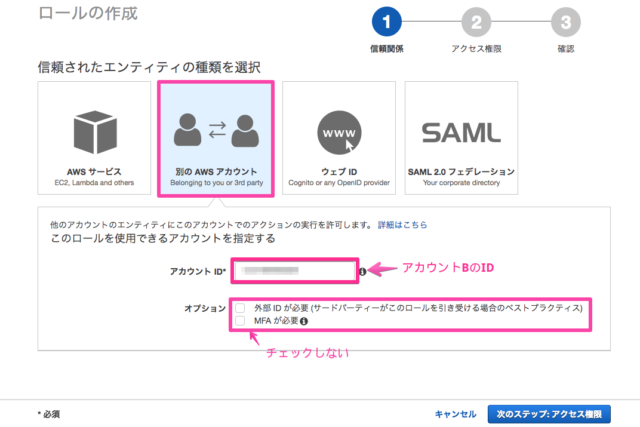Go to step 1 信頼関係 indicator
640x427 pixels.
[x=387, y=22]
